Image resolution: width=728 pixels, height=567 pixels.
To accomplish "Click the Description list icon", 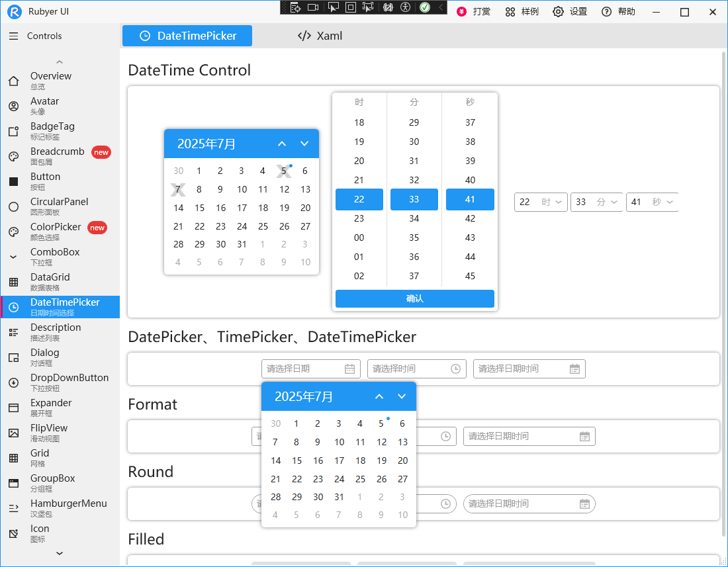I will pyautogui.click(x=14, y=332).
